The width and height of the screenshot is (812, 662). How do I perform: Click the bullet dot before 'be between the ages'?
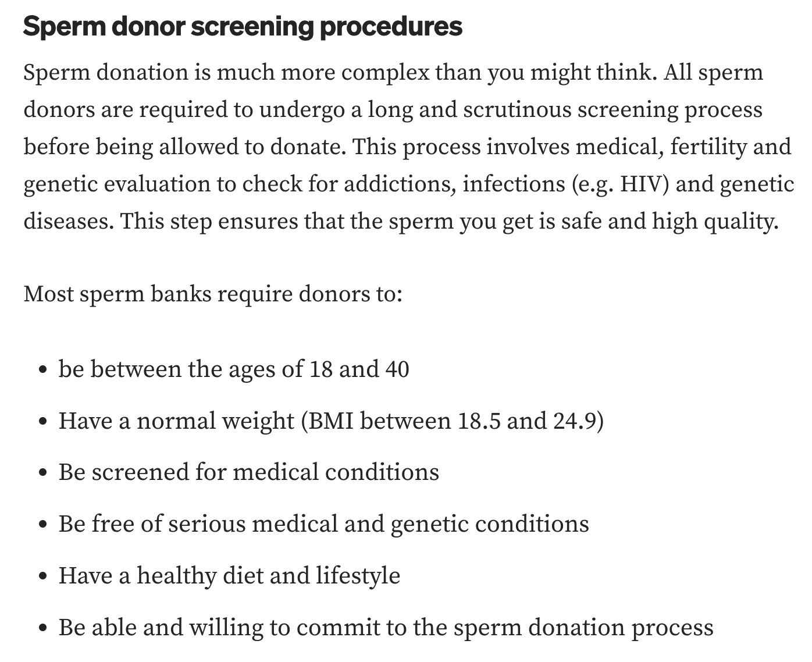click(42, 371)
